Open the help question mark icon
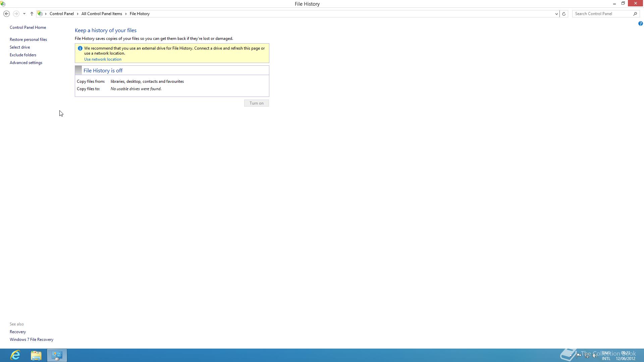 pyautogui.click(x=640, y=23)
